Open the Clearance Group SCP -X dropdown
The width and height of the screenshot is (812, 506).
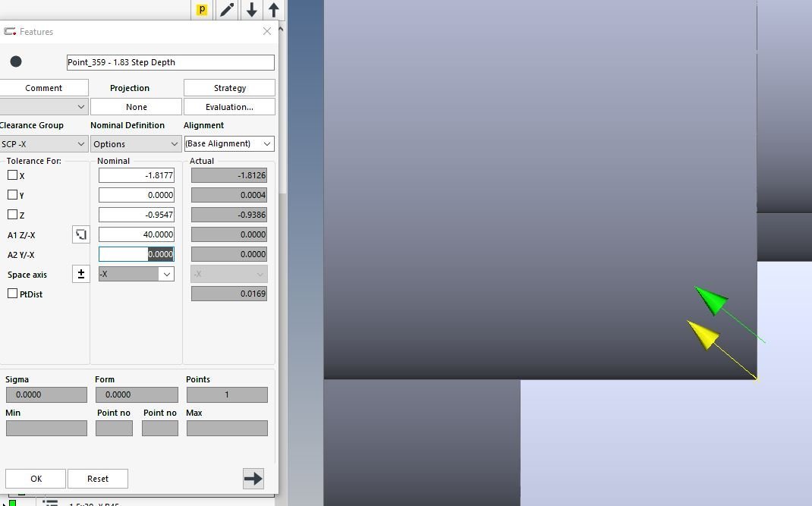click(43, 144)
